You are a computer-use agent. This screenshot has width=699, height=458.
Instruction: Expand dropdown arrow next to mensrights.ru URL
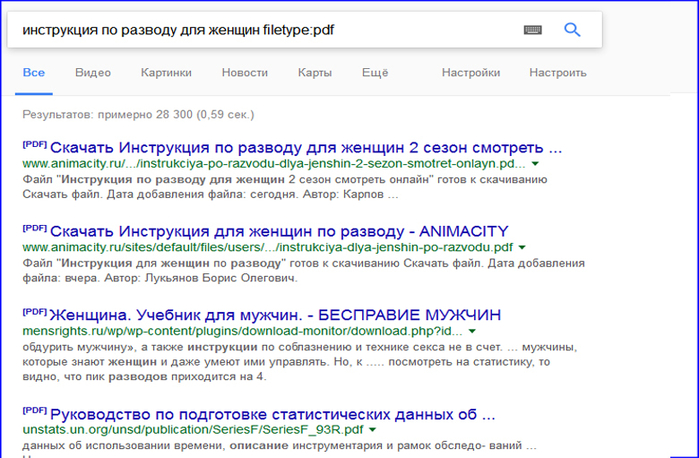click(x=472, y=331)
